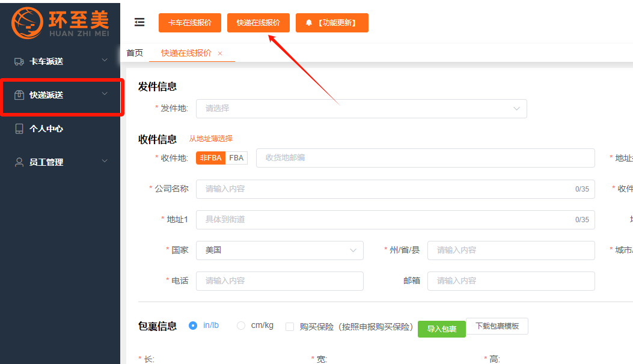Click the phone icon beside 个人中心
This screenshot has height=364, width=633.
(19, 129)
